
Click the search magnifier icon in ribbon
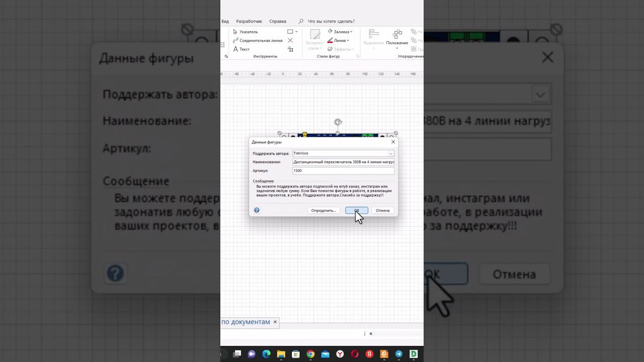click(301, 21)
